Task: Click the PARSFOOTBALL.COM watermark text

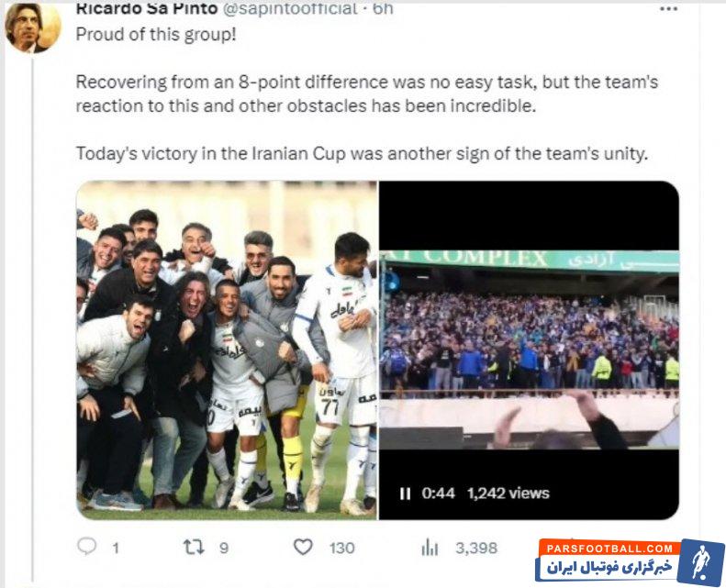Action: 609,549
